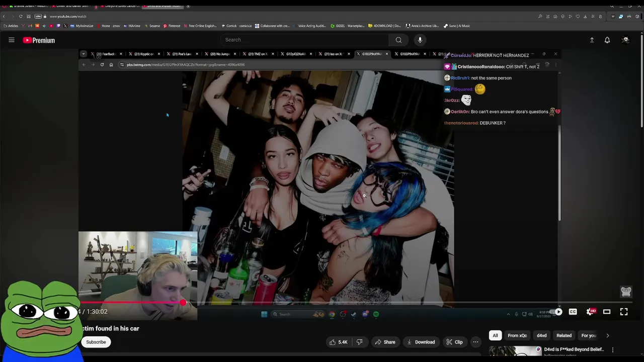Go forward with the browser forward arrow
Viewport: 644px width, 362px height.
pos(13,17)
